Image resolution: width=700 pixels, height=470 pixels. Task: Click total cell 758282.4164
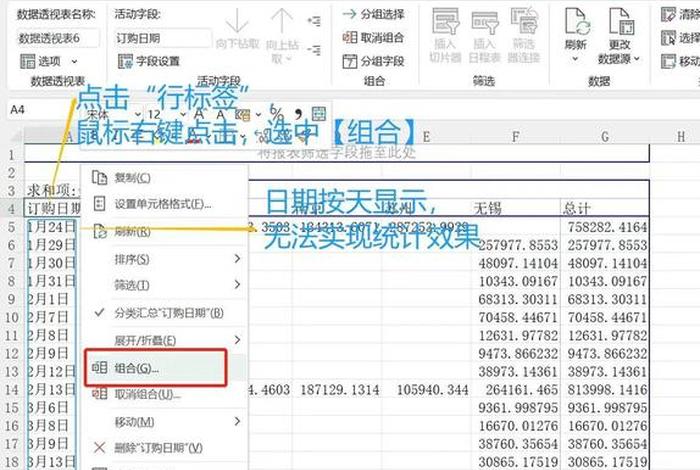607,227
